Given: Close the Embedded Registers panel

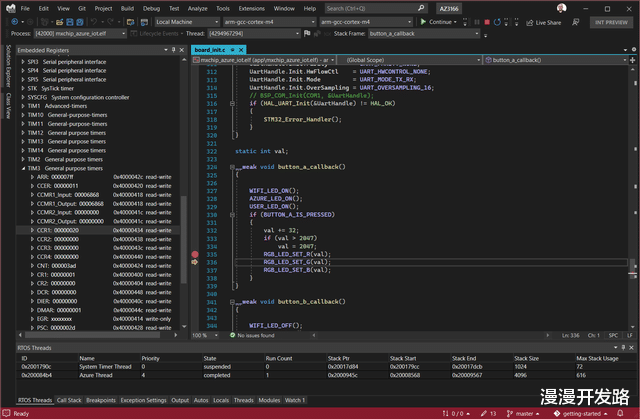Looking at the screenshot, I should coord(182,50).
